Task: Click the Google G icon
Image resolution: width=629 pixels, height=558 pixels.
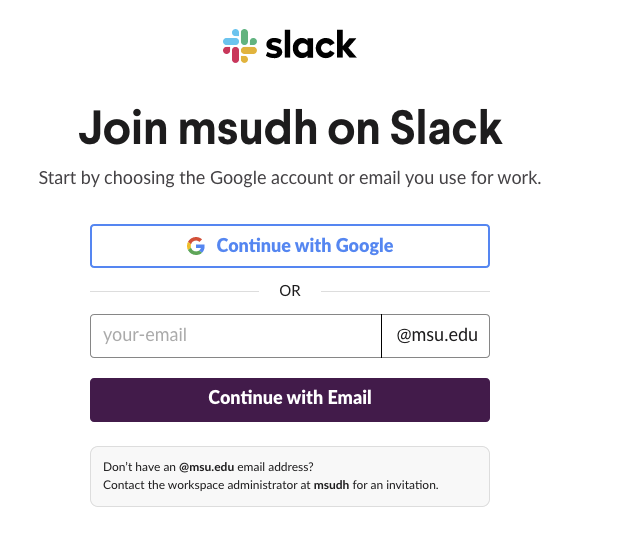Action: coord(196,246)
